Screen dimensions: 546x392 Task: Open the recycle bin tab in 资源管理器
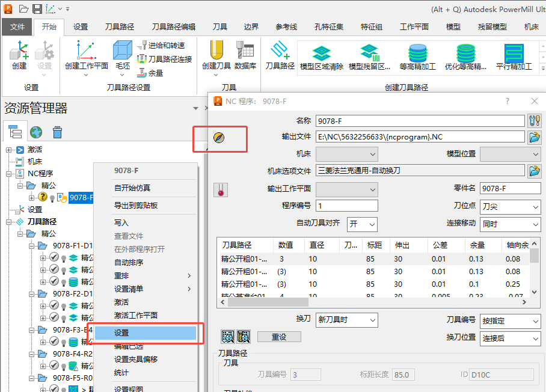[57, 132]
